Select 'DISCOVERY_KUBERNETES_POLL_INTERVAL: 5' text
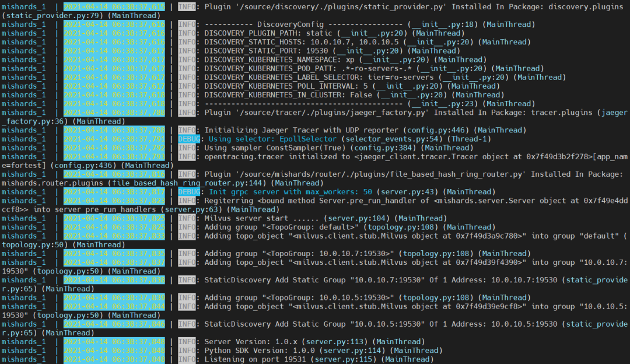This screenshot has width=630, height=364. [x=286, y=86]
